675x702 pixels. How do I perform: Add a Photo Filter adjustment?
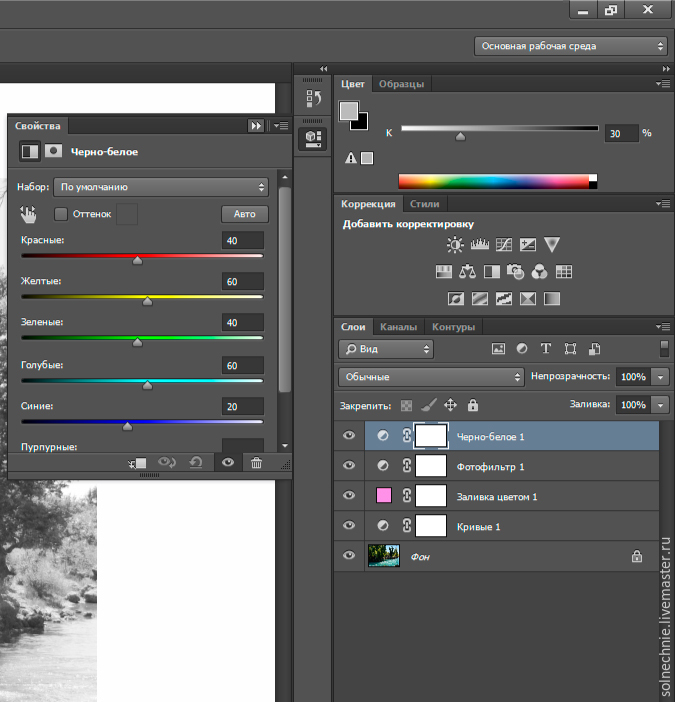pos(515,271)
